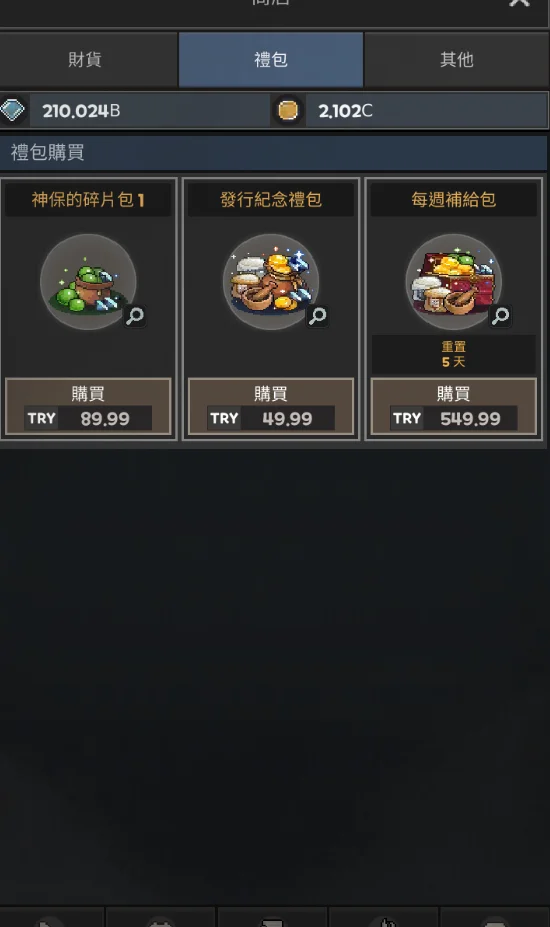This screenshot has width=550, height=927.
Task: Tap the diamond currency icon
Action: click(12, 110)
